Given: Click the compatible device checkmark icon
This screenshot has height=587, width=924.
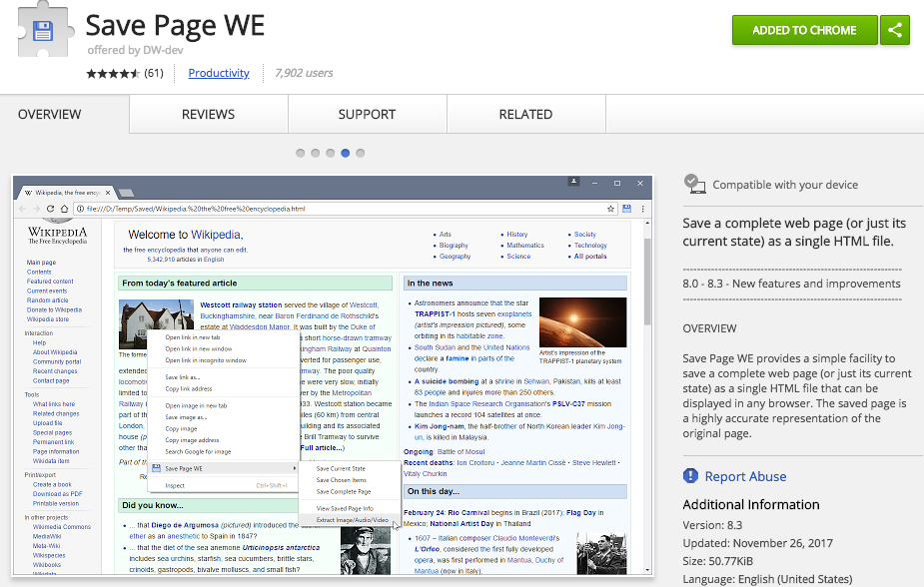Looking at the screenshot, I should click(x=694, y=185).
